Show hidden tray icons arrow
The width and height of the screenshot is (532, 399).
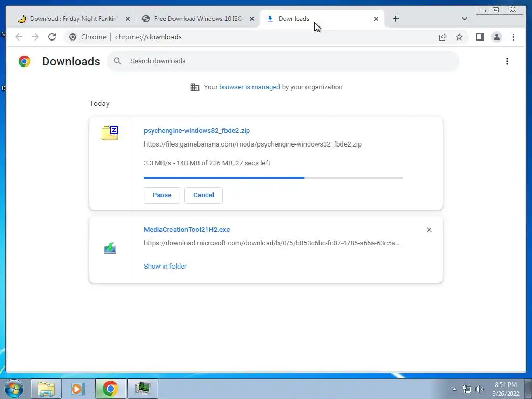pyautogui.click(x=454, y=389)
